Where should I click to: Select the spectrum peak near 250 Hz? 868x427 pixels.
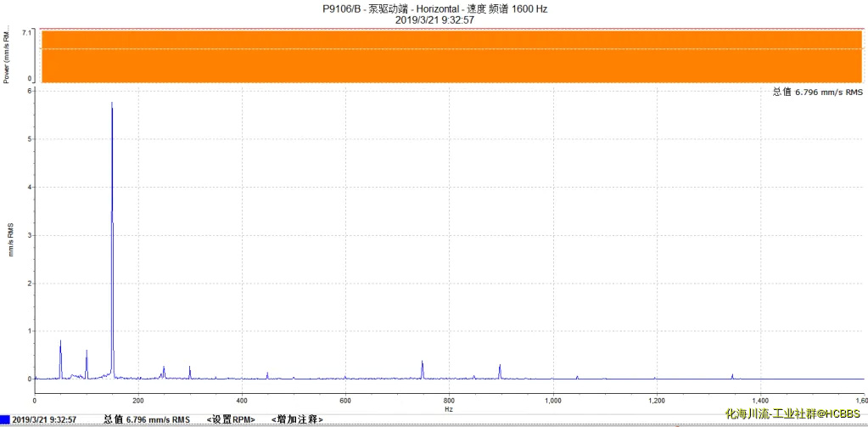tap(164, 372)
